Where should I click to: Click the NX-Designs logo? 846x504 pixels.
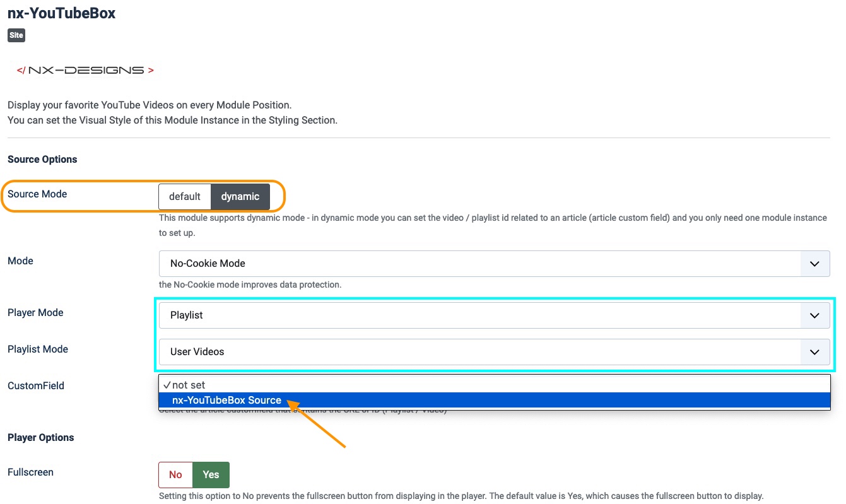click(x=85, y=70)
